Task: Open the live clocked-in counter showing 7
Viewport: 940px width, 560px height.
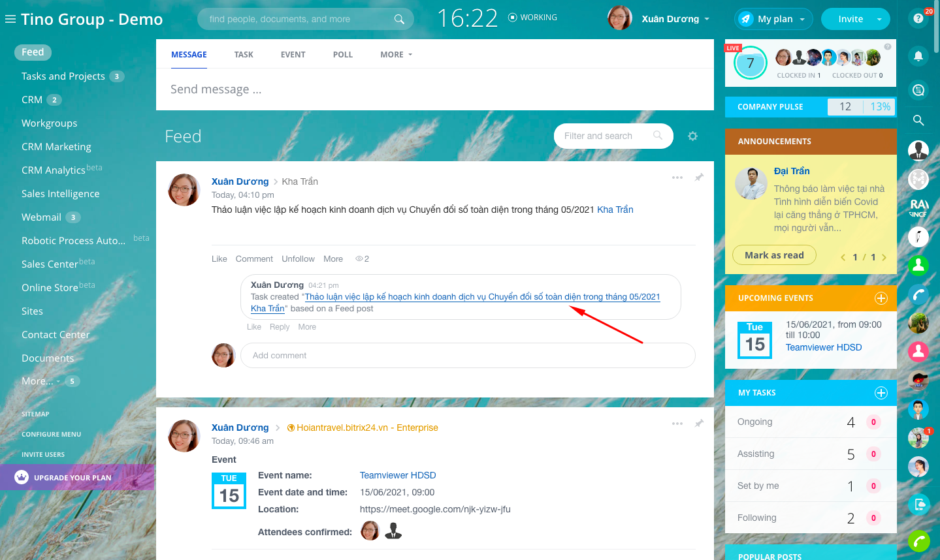Action: coord(750,63)
